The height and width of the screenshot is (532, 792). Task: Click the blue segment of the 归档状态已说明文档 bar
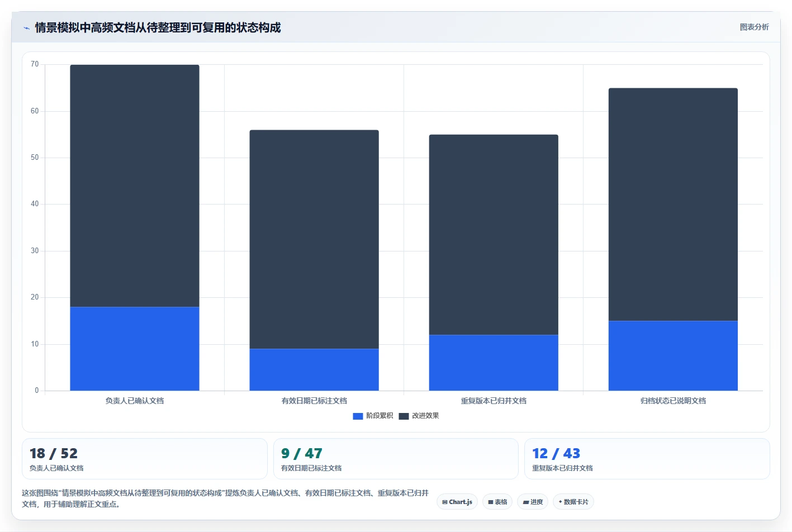673,355
